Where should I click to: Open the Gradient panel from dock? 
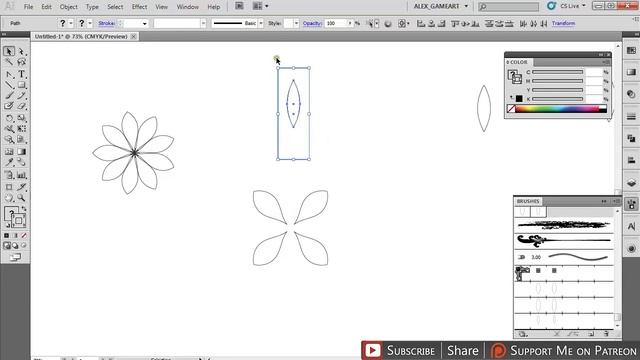click(631, 72)
